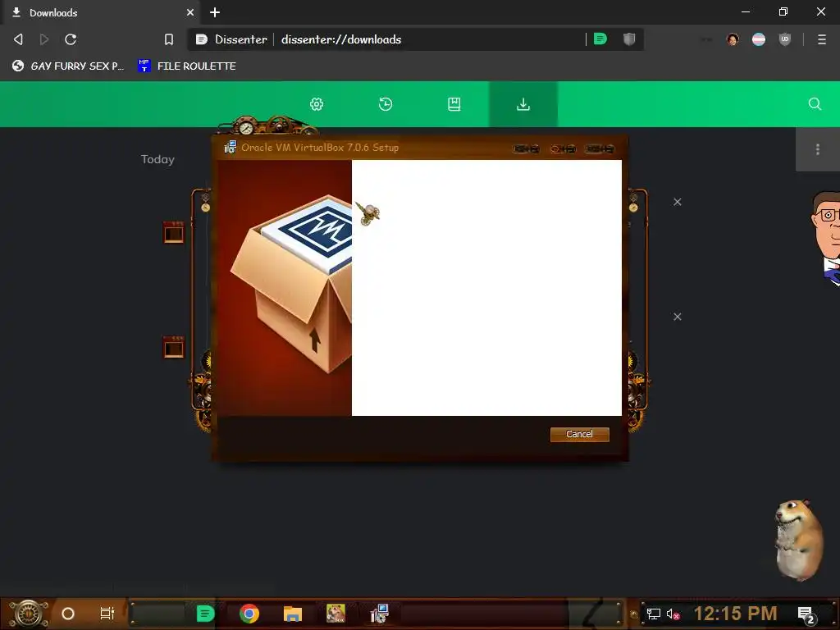Close the VirtualBox Setup dialog
Image resolution: width=840 pixels, height=630 pixels.
tap(600, 149)
